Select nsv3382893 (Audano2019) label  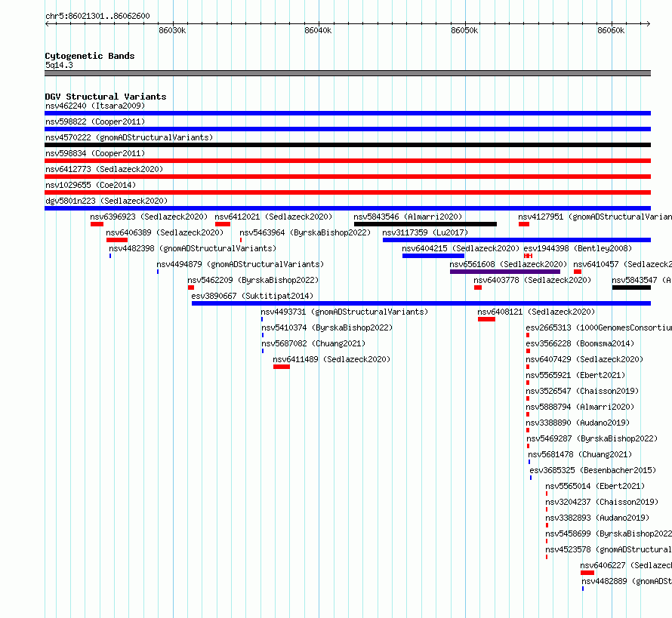[597, 518]
